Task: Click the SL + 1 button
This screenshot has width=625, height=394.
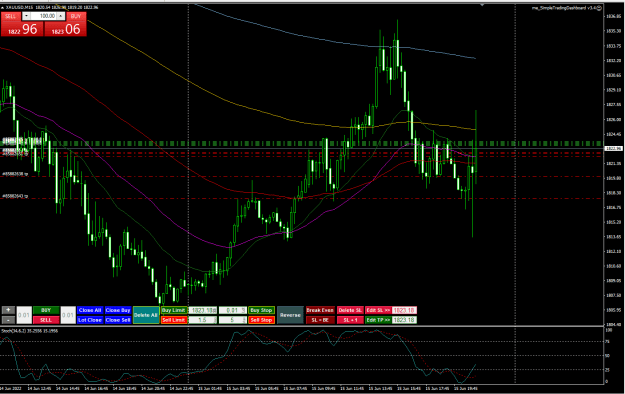Action: pos(350,320)
